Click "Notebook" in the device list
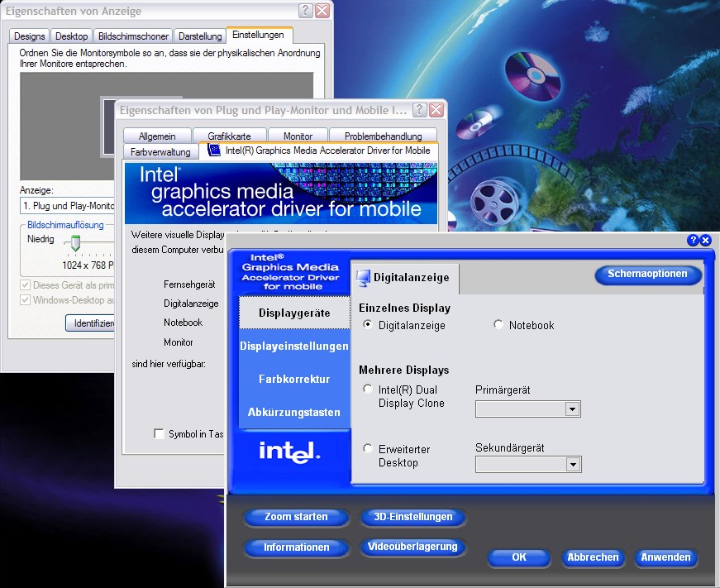The image size is (720, 588). click(183, 323)
